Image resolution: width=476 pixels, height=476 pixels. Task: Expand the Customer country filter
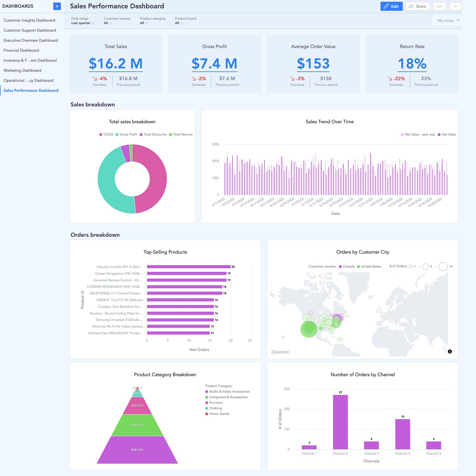108,23
